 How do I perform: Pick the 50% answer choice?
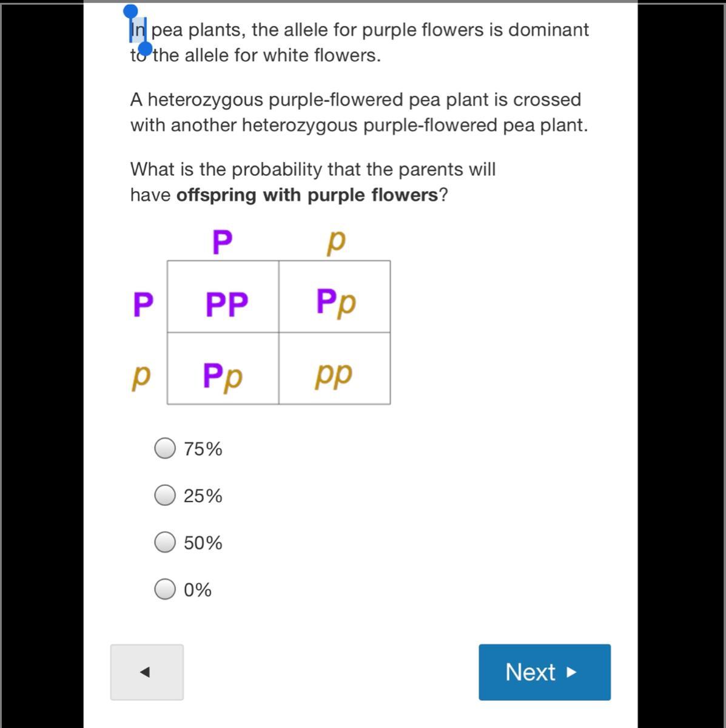[x=165, y=542]
